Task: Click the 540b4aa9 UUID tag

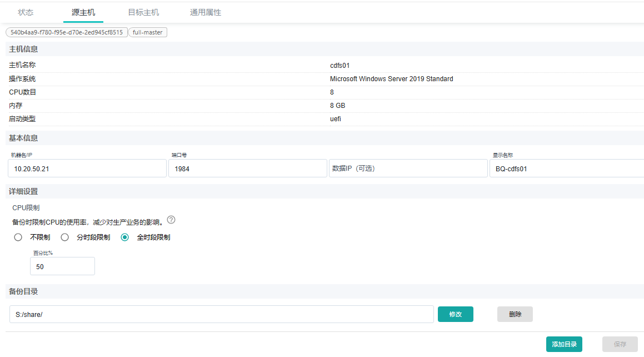Action: (67, 32)
